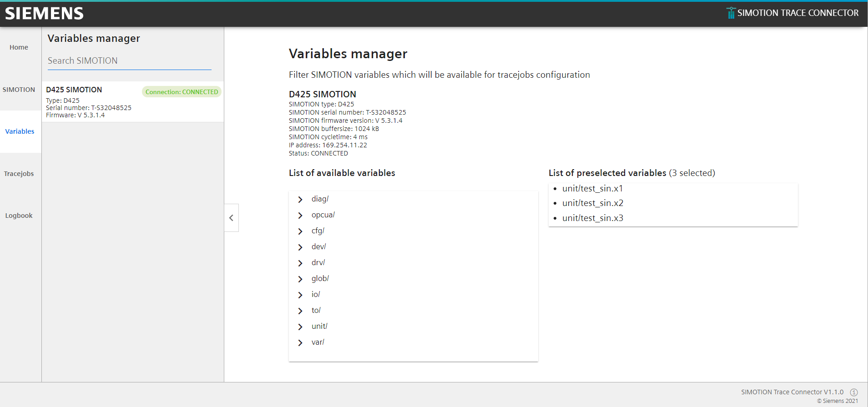Click the Siemens logo
The image size is (868, 407).
tap(44, 14)
